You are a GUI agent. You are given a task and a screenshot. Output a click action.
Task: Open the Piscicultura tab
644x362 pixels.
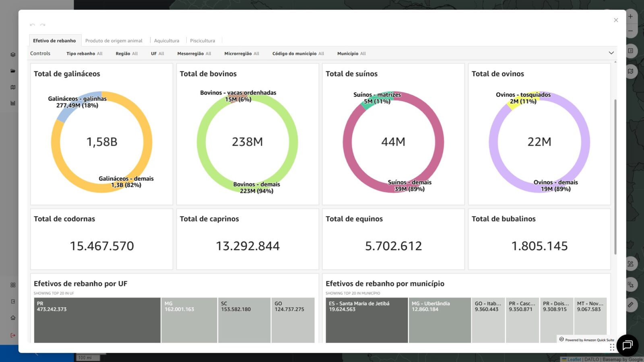pos(202,41)
